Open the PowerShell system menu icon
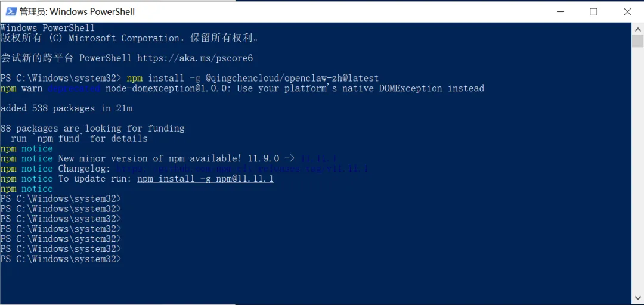644x305 pixels. click(11, 11)
